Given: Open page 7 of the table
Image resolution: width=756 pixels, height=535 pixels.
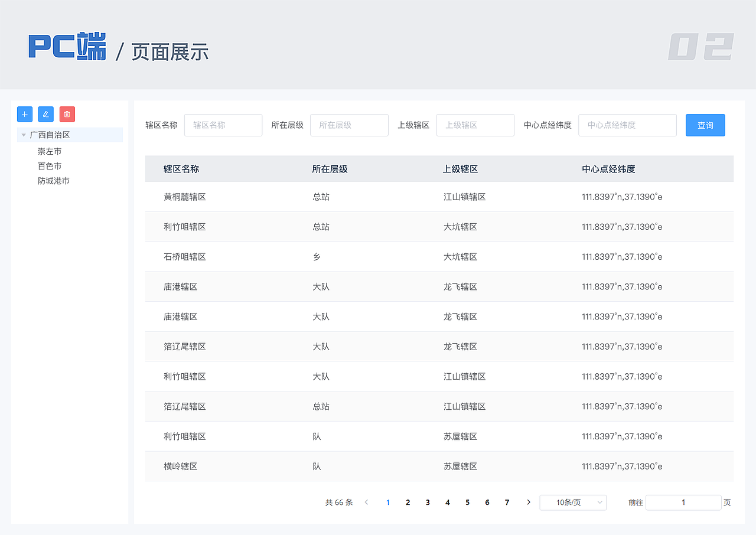Looking at the screenshot, I should (507, 502).
